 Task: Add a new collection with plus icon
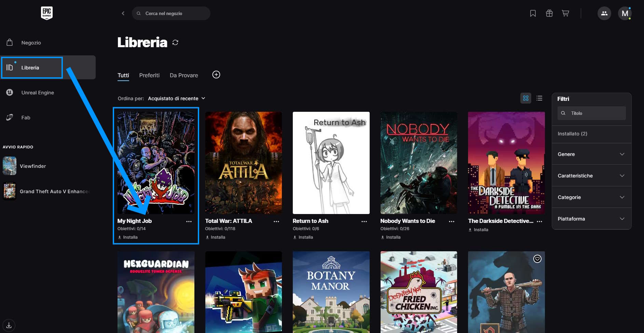[x=216, y=75]
